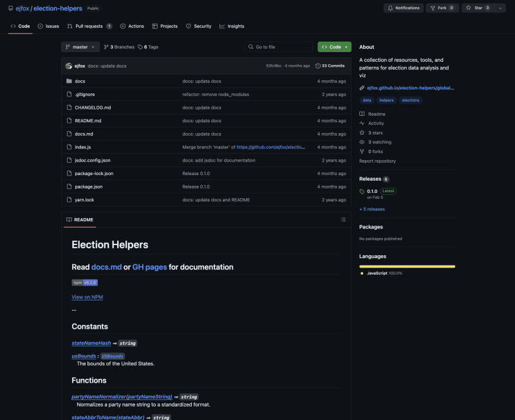The width and height of the screenshot is (515, 420).
Task: View 3 watching link
Action: [375, 142]
